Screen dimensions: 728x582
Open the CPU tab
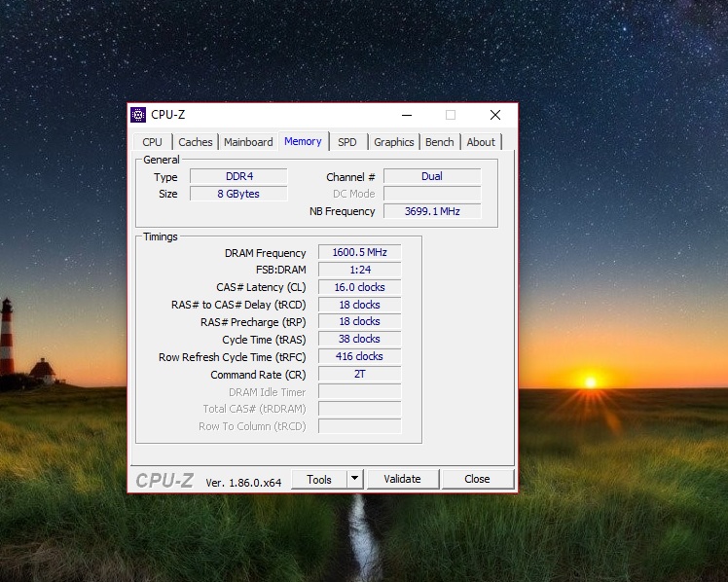pyautogui.click(x=152, y=142)
